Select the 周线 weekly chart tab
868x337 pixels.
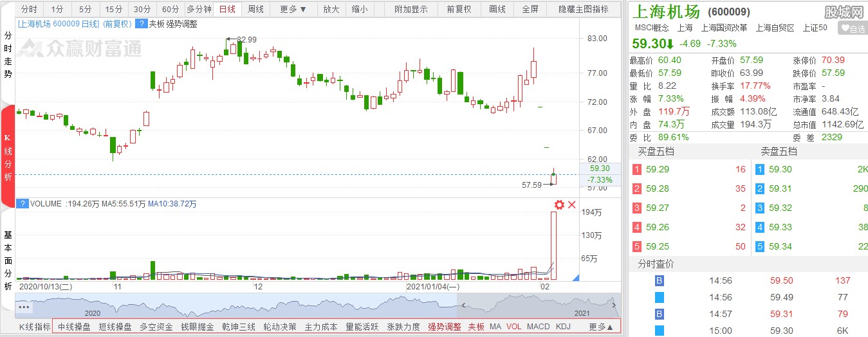pos(255,10)
